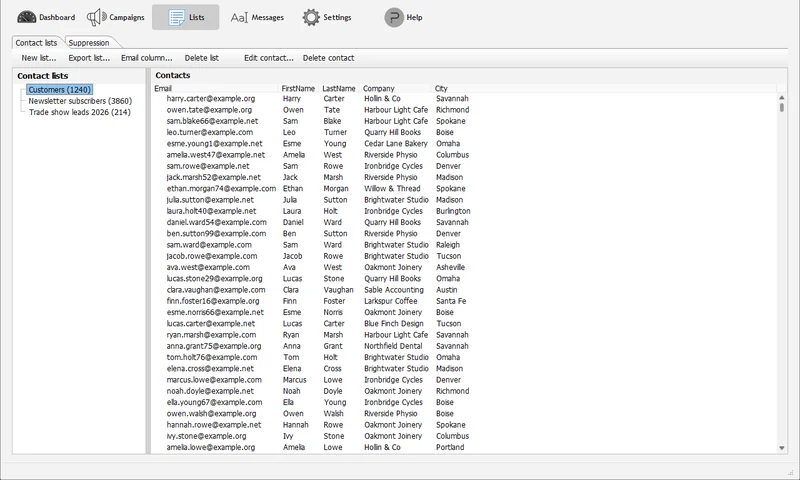Select contact ethan.morgan74@example.com
This screenshot has width=800, height=480.
tap(221, 188)
